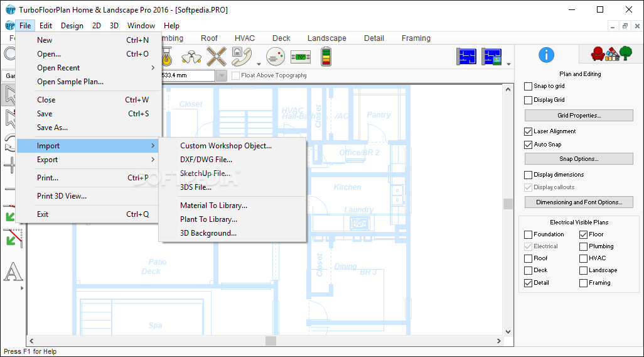
Task: Open dropdown arrow next to telephone jack tool
Action: pos(259,64)
